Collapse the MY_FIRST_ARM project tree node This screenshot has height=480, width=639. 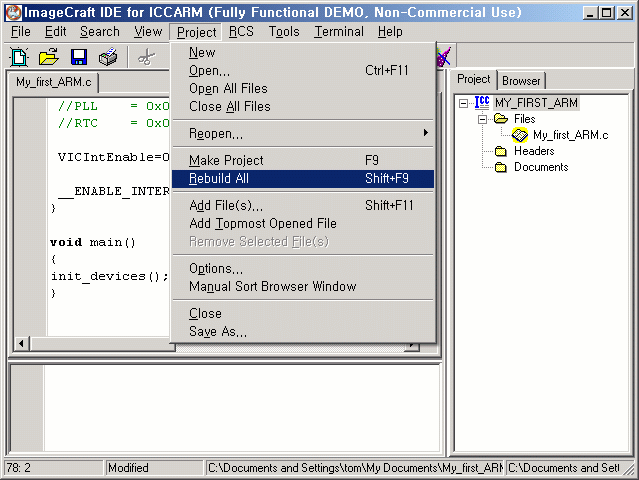pos(463,103)
